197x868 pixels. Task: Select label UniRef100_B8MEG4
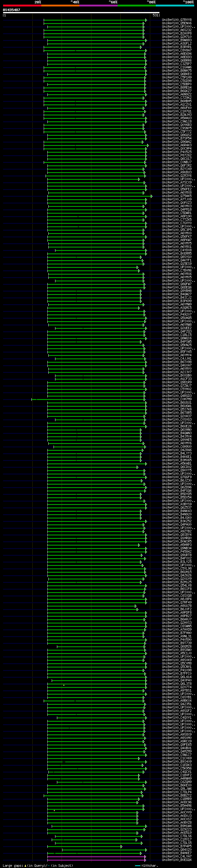point(176,88)
